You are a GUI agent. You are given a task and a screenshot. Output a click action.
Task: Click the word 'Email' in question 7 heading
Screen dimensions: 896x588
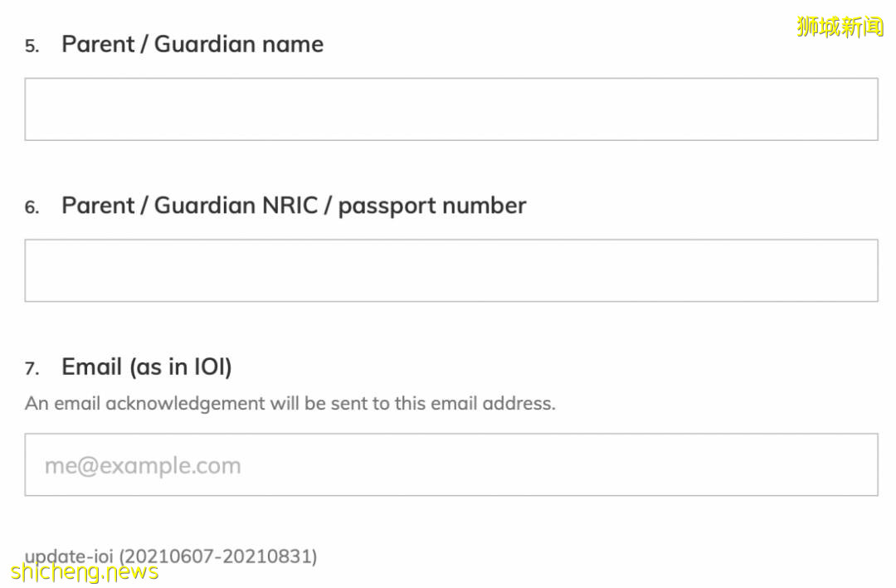coord(92,367)
